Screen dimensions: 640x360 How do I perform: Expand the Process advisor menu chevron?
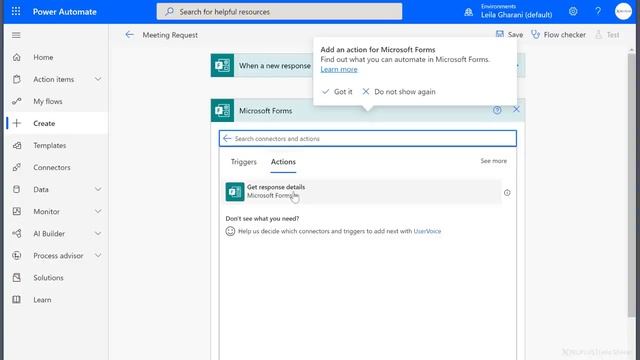[98, 256]
